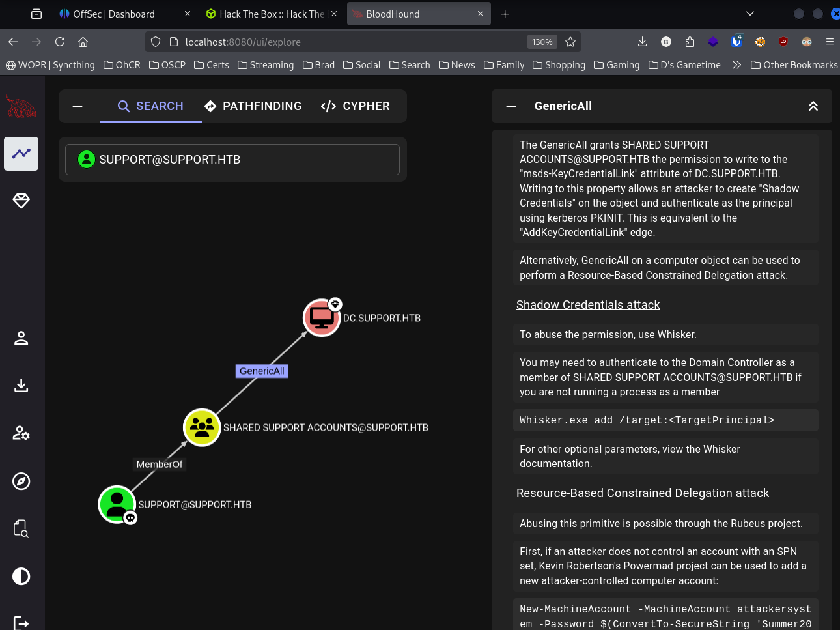Open the OSCP bookmarks folder
This screenshot has width=840, height=630.
[167, 65]
